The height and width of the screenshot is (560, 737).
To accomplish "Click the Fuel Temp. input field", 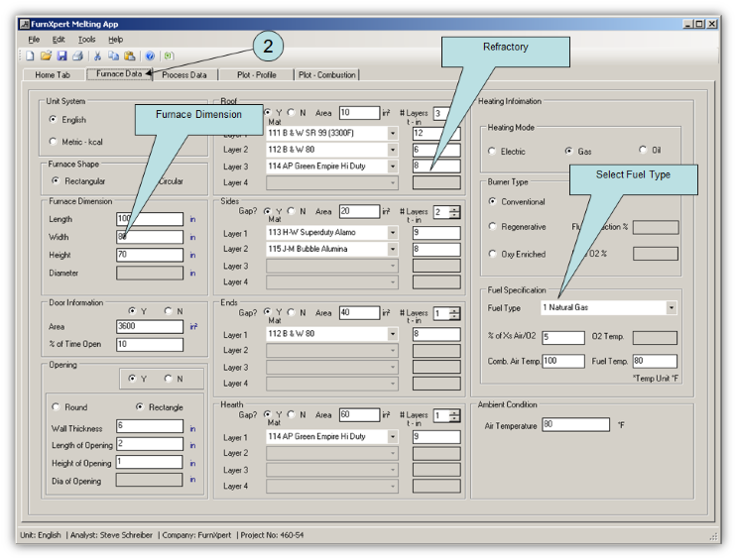I will click(x=655, y=362).
